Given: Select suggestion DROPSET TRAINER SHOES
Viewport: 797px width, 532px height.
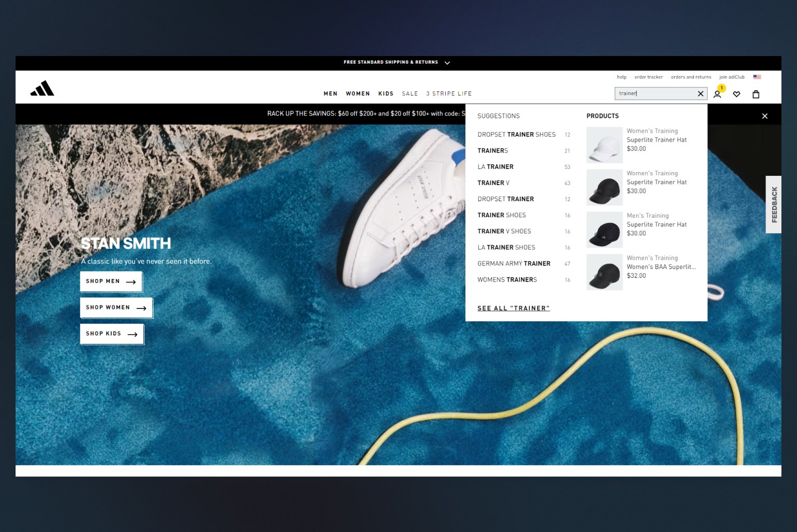Looking at the screenshot, I should click(524, 134).
